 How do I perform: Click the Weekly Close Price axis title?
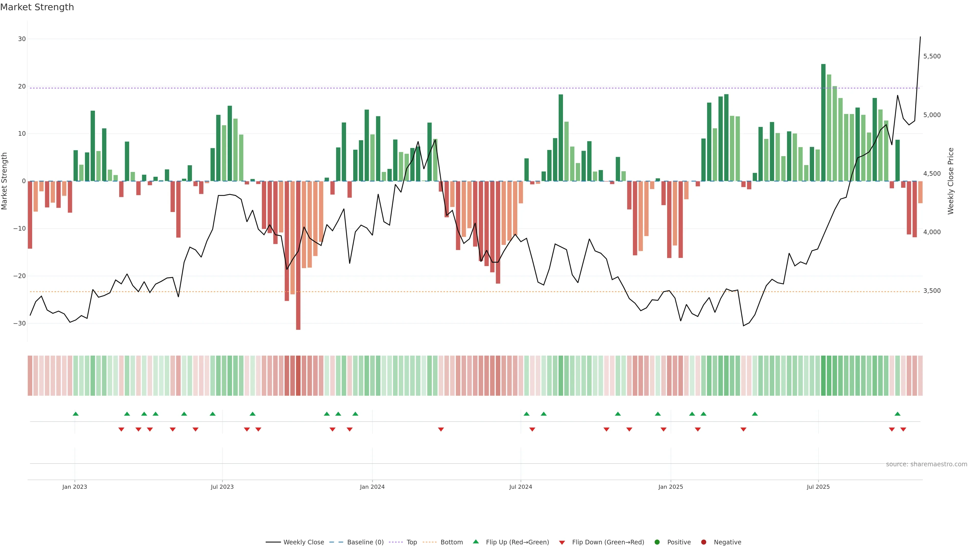pyautogui.click(x=951, y=181)
